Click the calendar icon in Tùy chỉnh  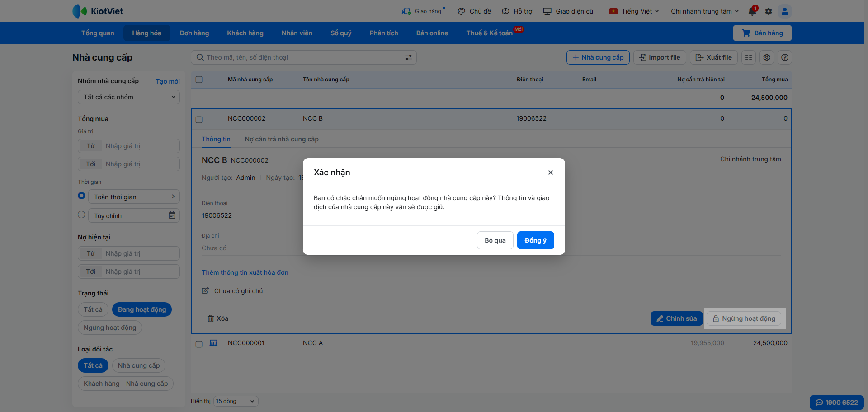pos(172,215)
